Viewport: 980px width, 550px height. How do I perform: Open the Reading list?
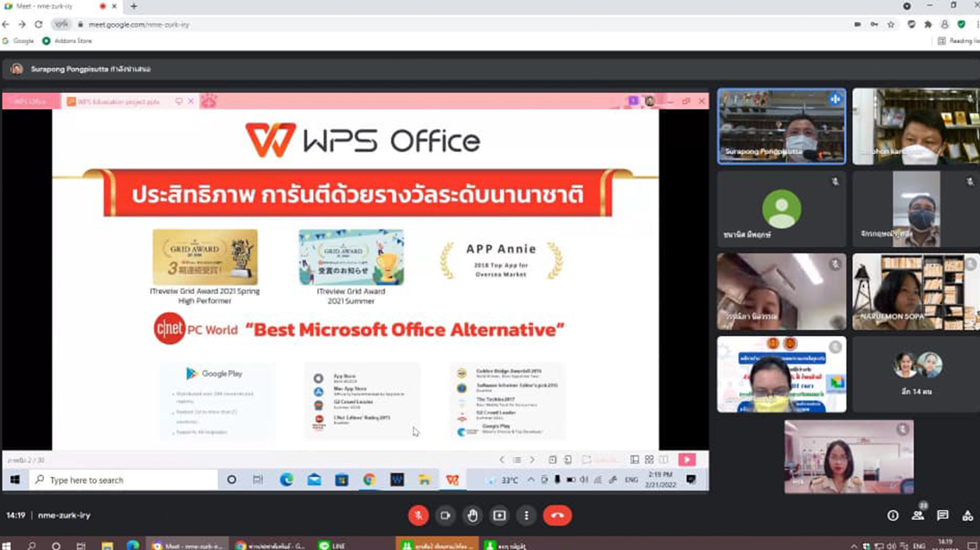pyautogui.click(x=958, y=40)
